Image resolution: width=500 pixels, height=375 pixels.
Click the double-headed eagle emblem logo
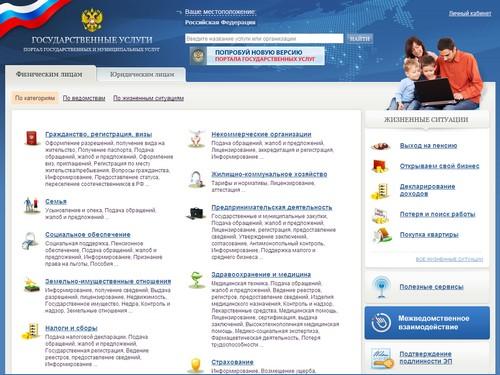[92, 20]
